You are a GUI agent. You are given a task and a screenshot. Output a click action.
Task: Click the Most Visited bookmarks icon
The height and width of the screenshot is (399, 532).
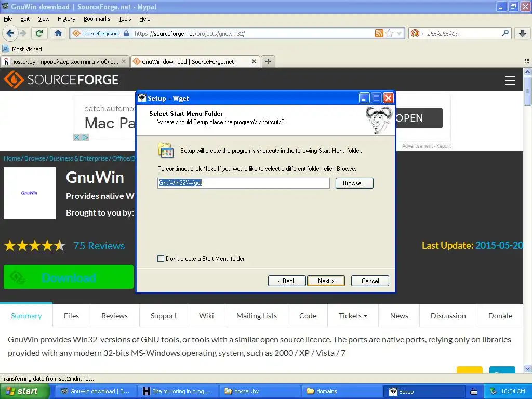pos(6,49)
